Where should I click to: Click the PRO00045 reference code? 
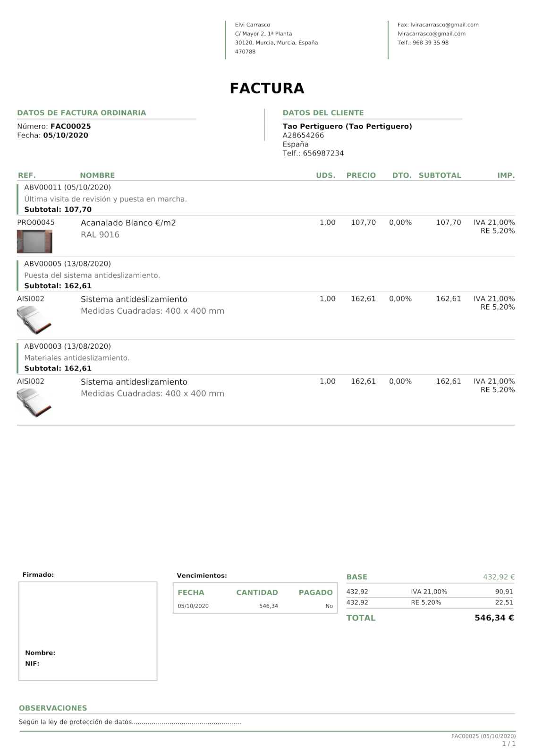36,223
